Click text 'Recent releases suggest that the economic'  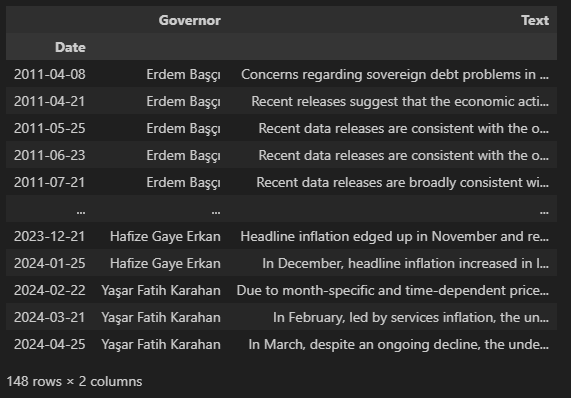click(x=400, y=101)
